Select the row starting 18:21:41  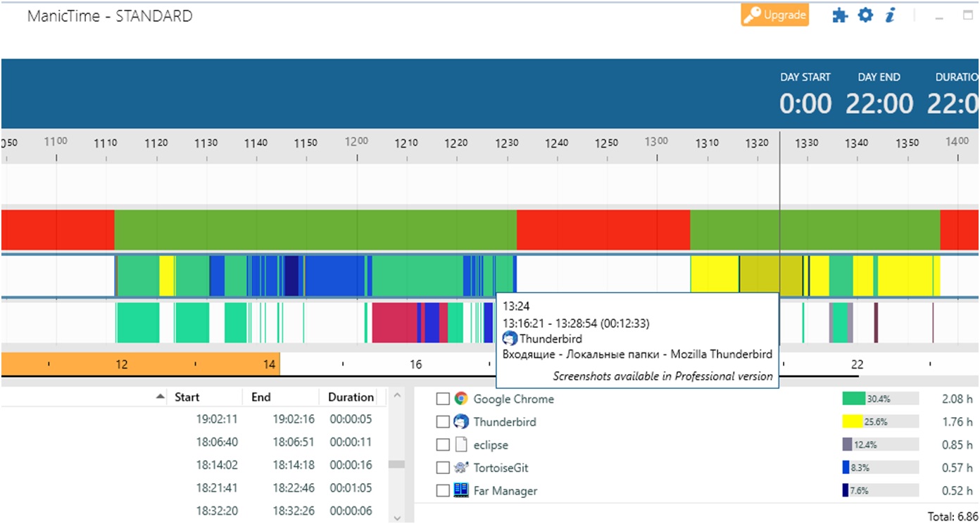(194, 487)
